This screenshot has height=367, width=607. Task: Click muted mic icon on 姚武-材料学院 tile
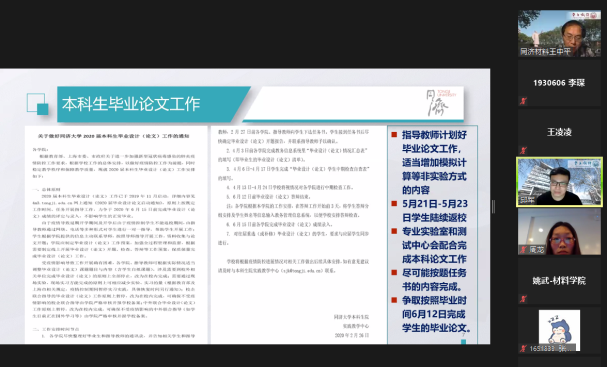523,299
